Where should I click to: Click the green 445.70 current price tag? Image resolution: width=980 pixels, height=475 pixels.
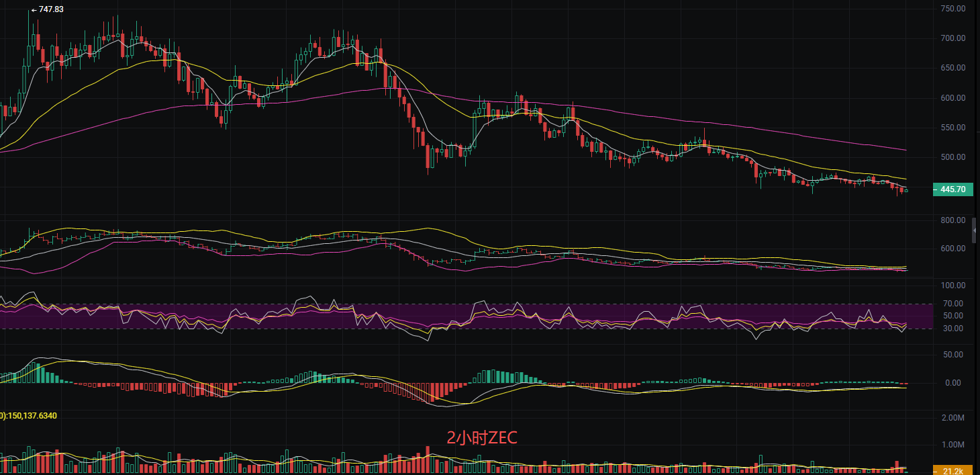pyautogui.click(x=952, y=190)
